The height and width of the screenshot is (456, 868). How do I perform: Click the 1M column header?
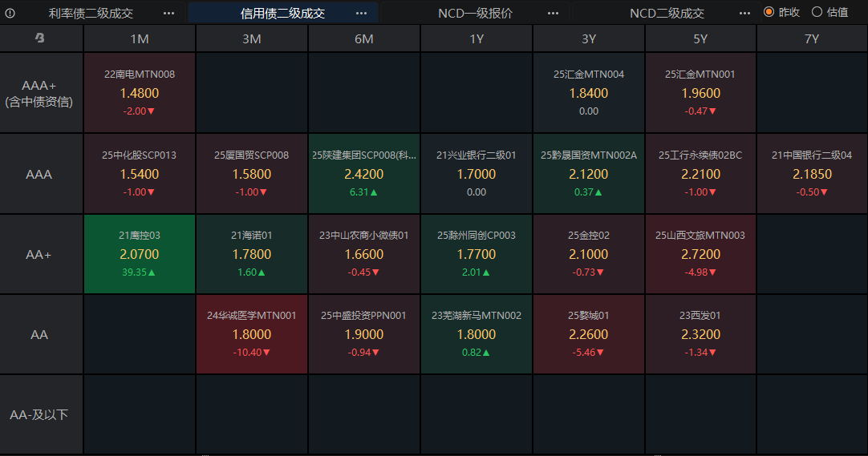pyautogui.click(x=140, y=38)
